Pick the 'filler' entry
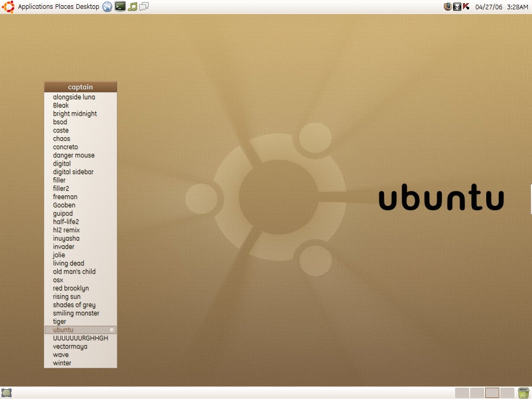 tap(81, 180)
